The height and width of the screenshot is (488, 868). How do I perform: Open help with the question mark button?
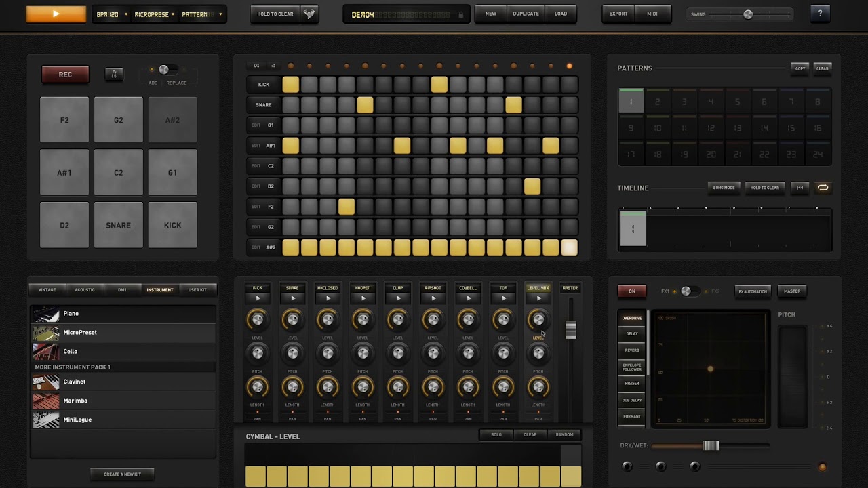tap(820, 13)
